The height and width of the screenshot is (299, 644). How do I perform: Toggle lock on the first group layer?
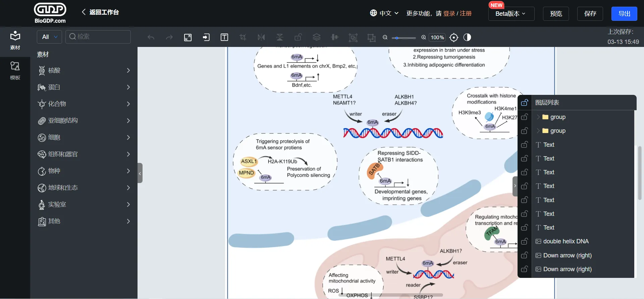pos(525,117)
